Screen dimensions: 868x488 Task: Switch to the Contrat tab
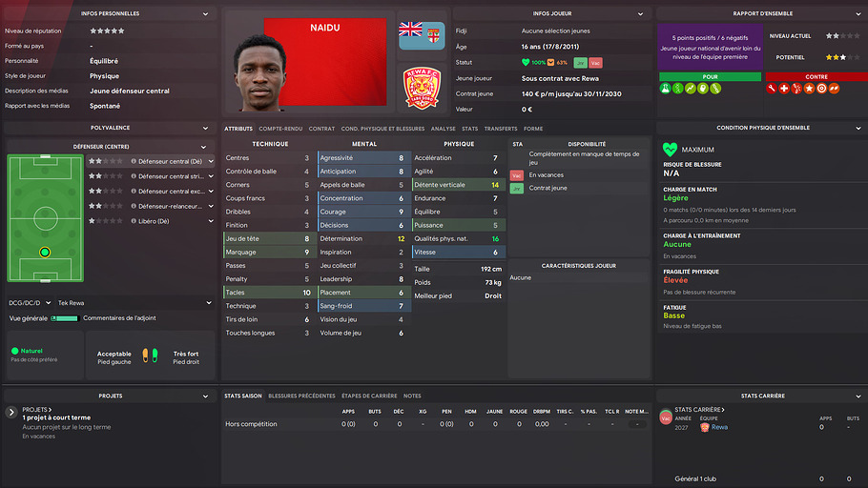[321, 129]
